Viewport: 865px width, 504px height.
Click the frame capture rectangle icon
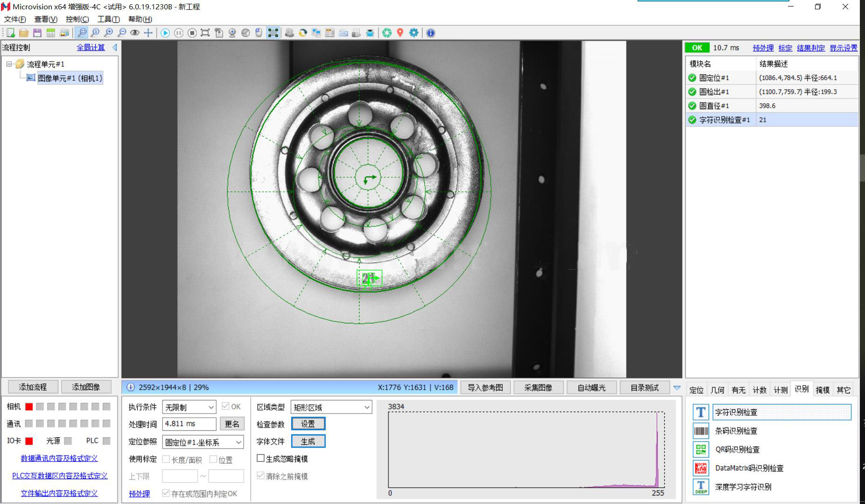click(x=205, y=33)
